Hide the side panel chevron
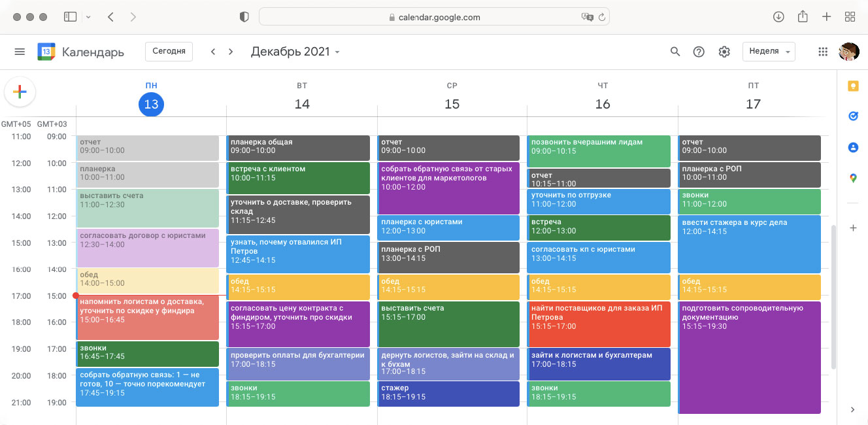The image size is (868, 425). (852, 409)
